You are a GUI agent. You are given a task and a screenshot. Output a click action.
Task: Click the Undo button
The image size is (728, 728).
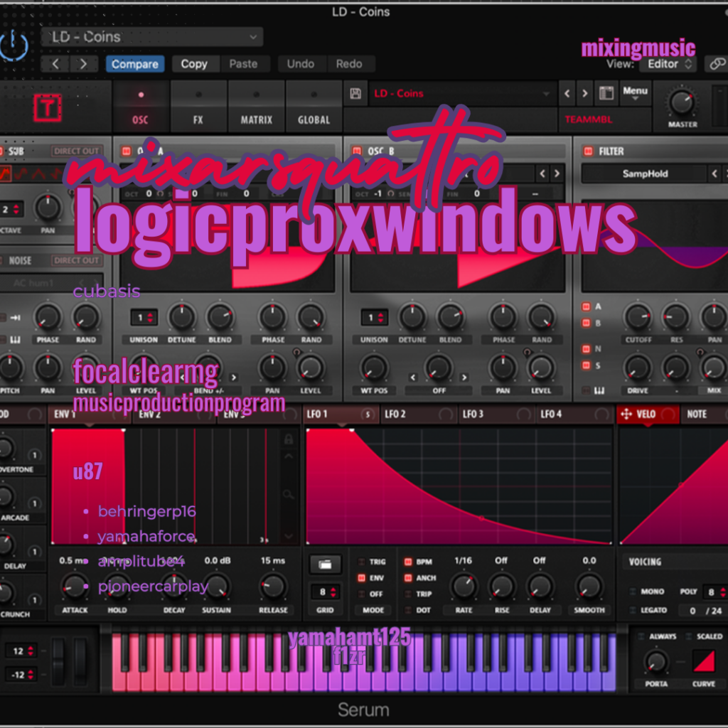point(301,63)
